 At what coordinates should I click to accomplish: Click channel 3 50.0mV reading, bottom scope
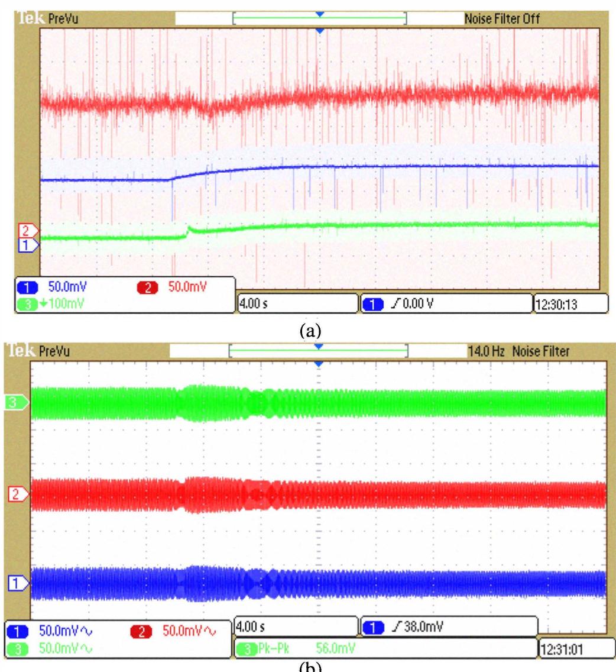point(59,648)
